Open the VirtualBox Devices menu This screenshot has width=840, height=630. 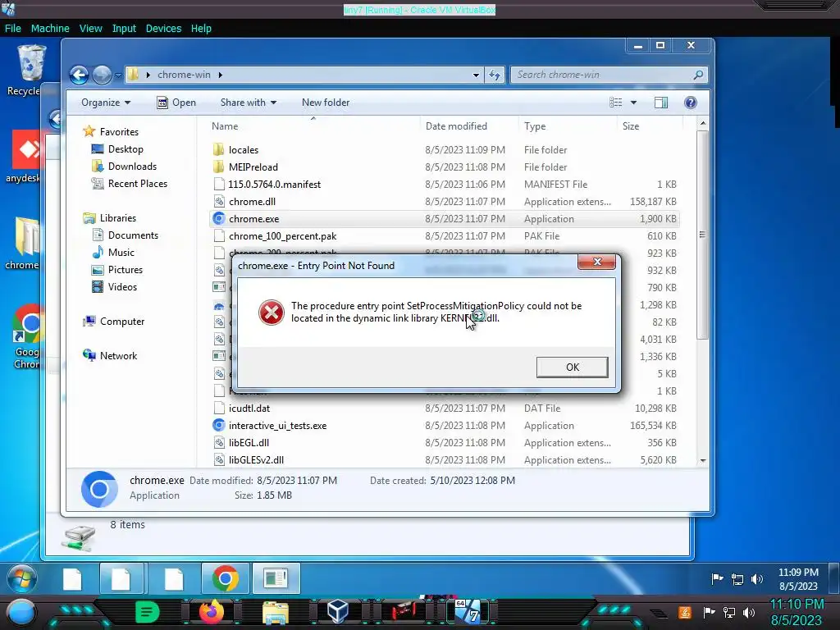coord(163,29)
